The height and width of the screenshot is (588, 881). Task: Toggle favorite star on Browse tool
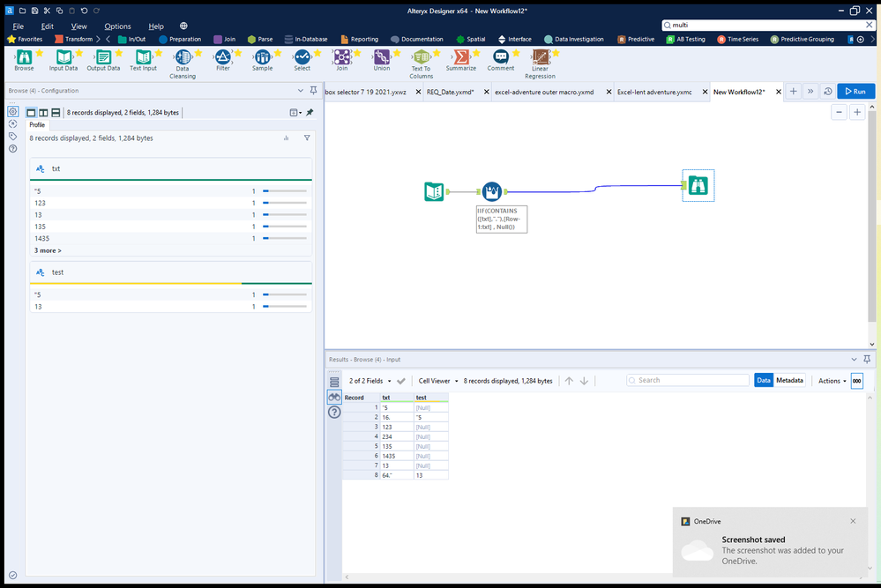pyautogui.click(x=40, y=53)
